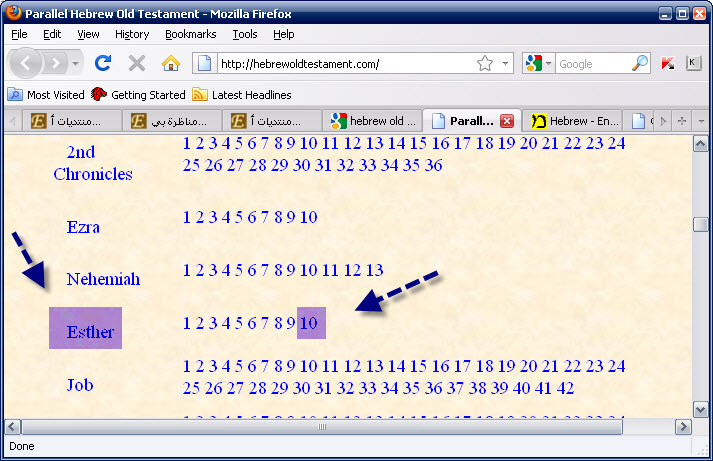Go to the Home page icon
Viewport: 713px width, 461px height.
[170, 63]
